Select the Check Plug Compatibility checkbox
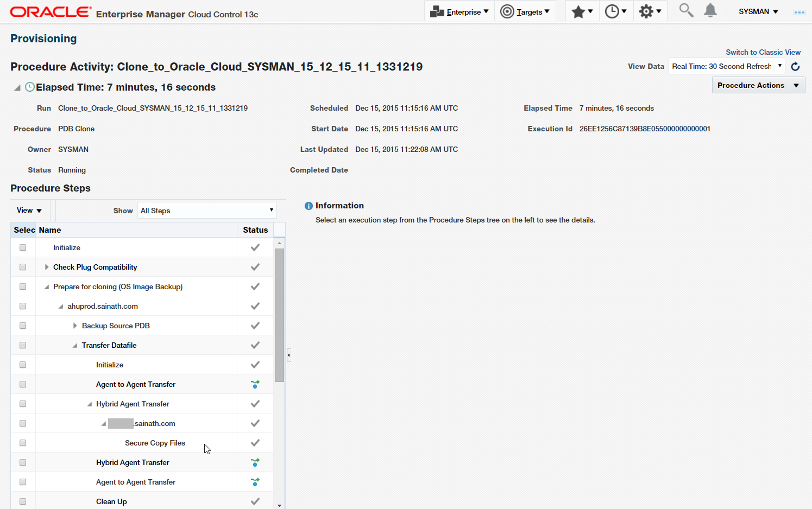Viewport: 812px width, 509px height. pos(23,267)
